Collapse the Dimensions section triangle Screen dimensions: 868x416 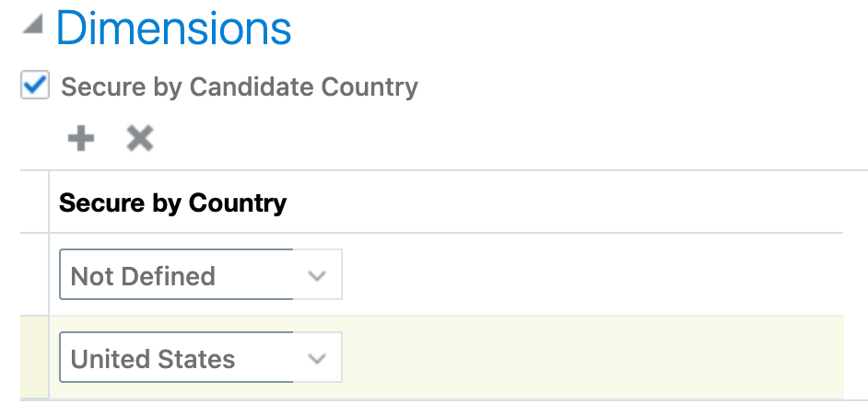point(33,27)
